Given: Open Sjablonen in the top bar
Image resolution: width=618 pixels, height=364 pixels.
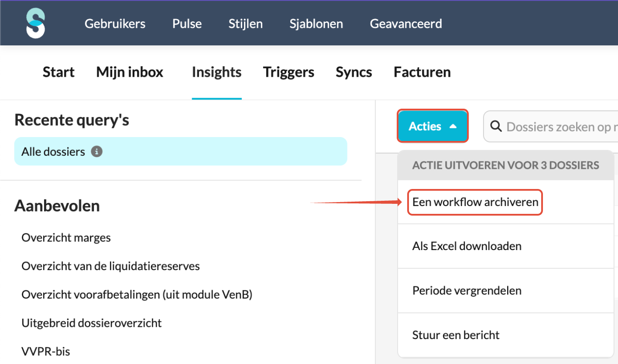Looking at the screenshot, I should tap(316, 23).
